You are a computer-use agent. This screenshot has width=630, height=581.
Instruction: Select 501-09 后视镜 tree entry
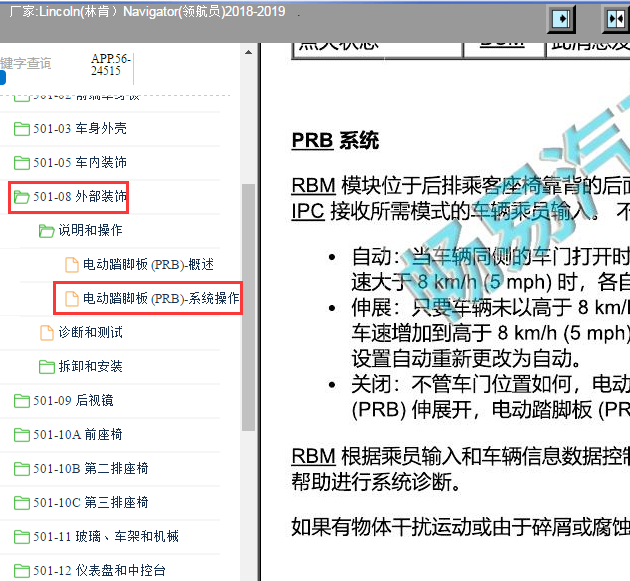73,401
